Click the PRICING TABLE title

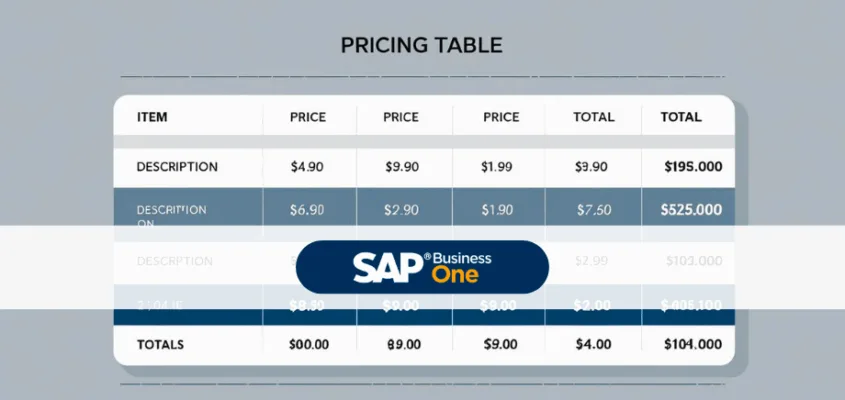pos(421,45)
